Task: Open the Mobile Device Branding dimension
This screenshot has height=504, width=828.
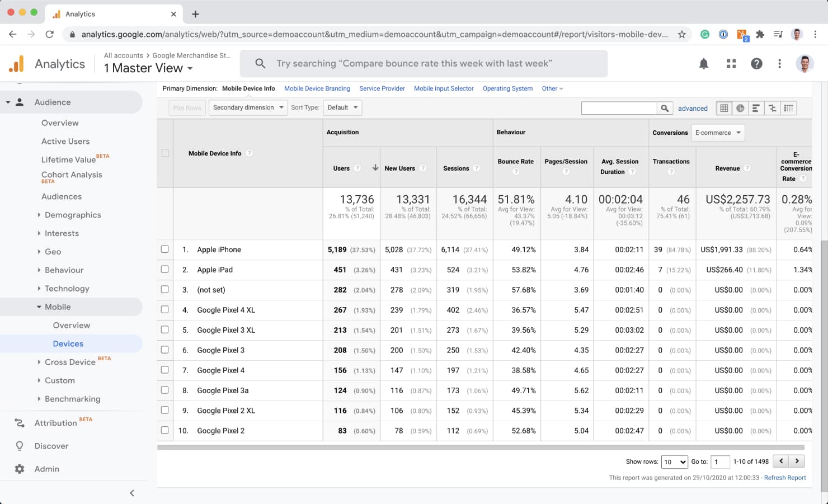Action: [x=317, y=88]
